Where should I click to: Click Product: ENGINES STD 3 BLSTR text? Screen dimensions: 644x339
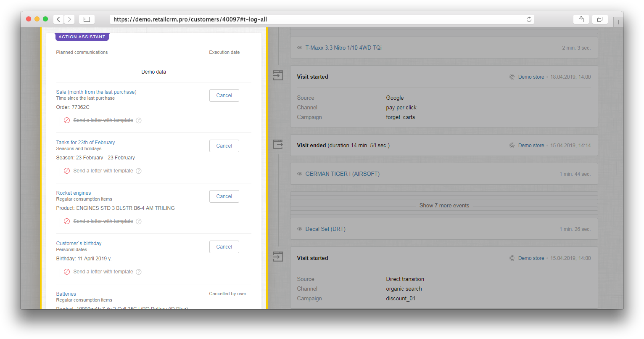(115, 208)
